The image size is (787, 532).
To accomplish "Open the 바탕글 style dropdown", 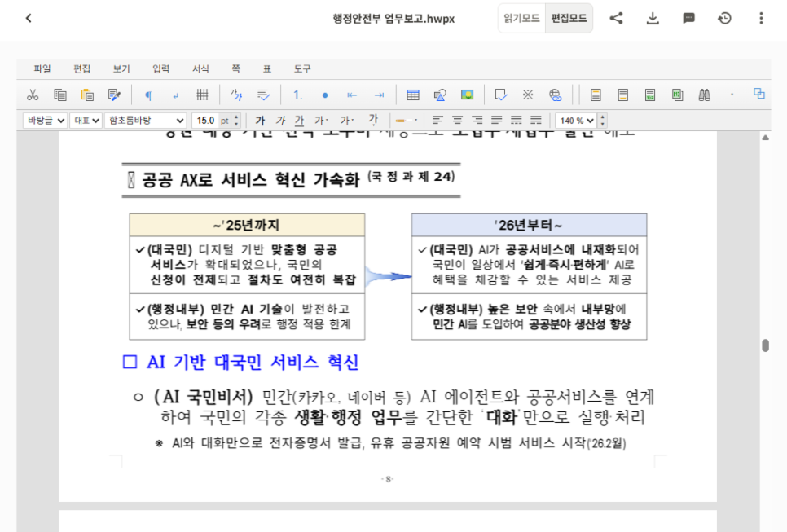I will pos(45,121).
